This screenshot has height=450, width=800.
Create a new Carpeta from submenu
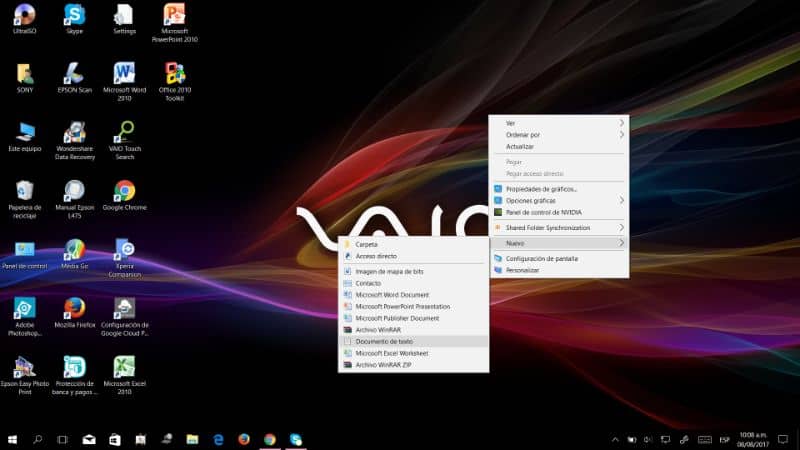click(413, 244)
